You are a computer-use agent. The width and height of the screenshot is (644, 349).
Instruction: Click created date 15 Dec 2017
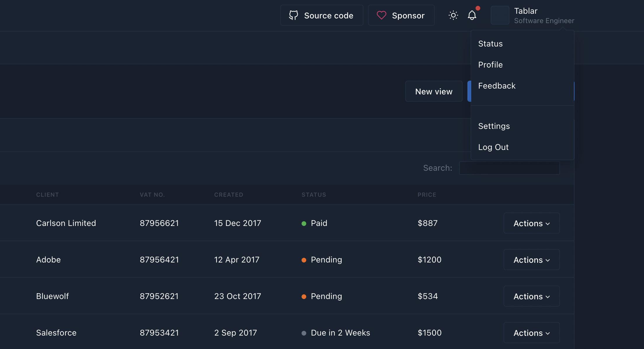pos(238,223)
